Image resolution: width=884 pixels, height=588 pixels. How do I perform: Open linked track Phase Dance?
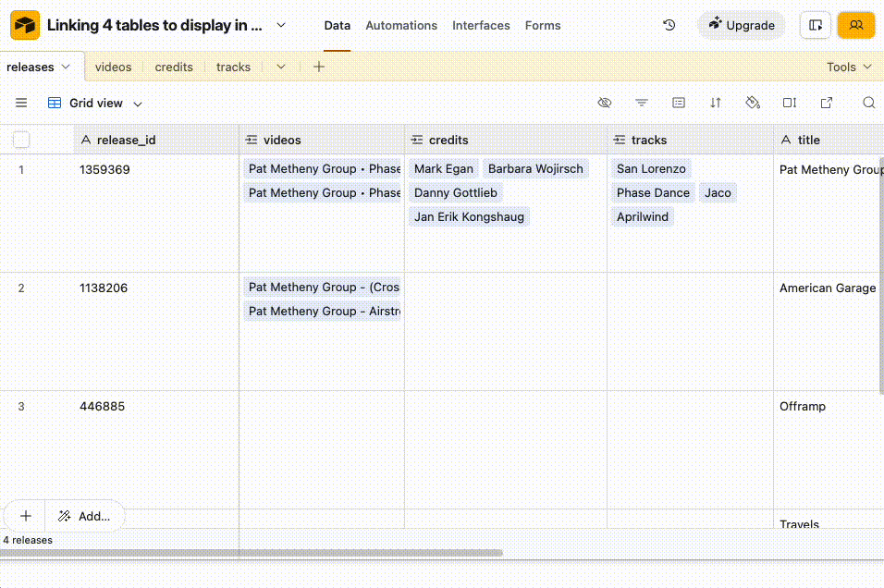click(653, 193)
